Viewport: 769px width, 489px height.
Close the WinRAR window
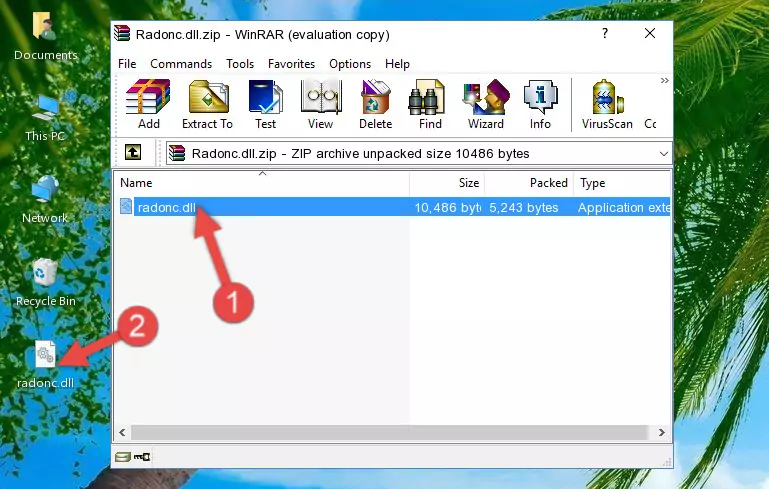[650, 33]
